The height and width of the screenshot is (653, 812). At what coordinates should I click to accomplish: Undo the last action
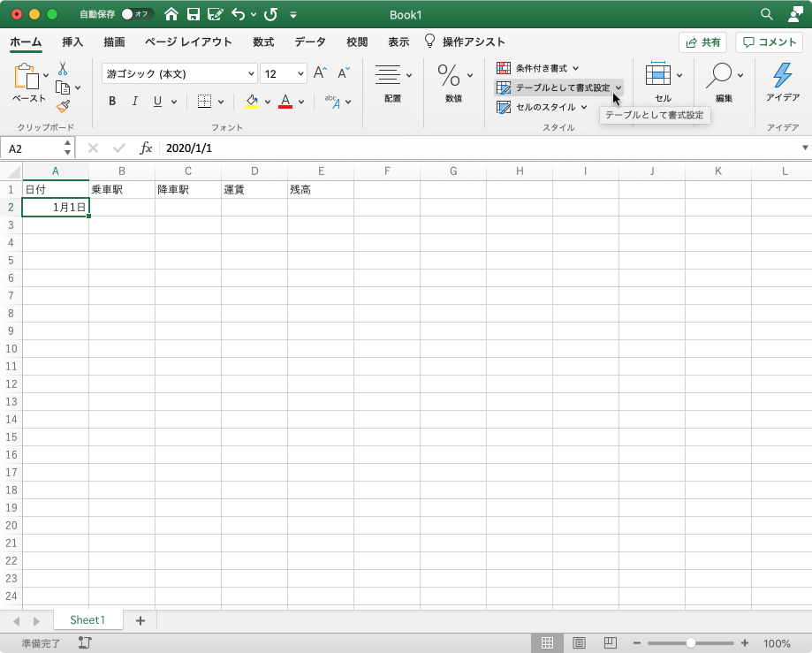coord(239,14)
